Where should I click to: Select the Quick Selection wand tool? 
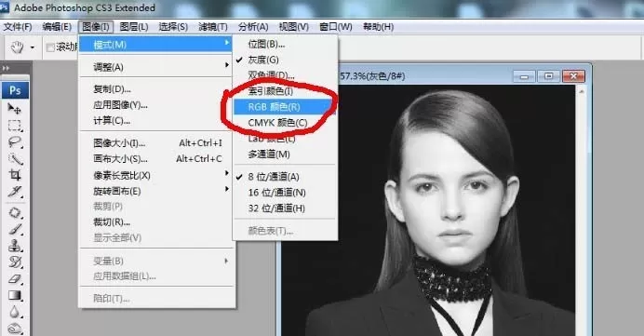tap(15, 158)
